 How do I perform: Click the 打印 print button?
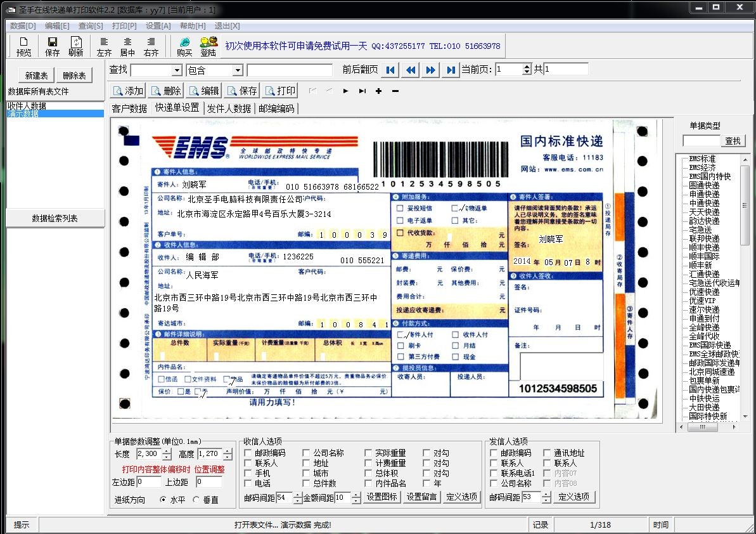click(x=280, y=91)
